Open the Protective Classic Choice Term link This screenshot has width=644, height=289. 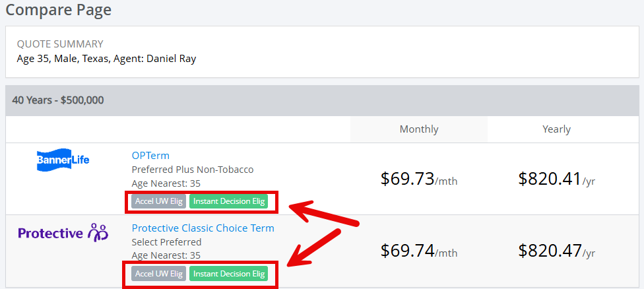[203, 228]
